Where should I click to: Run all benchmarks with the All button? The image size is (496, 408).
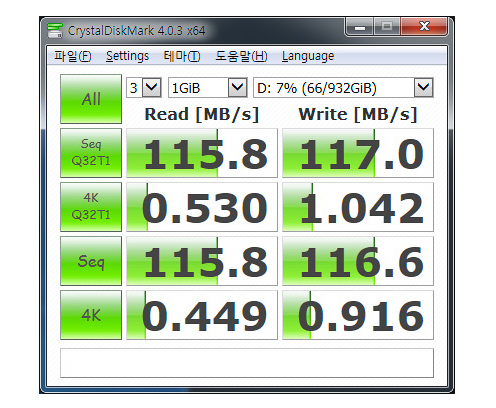tap(91, 99)
